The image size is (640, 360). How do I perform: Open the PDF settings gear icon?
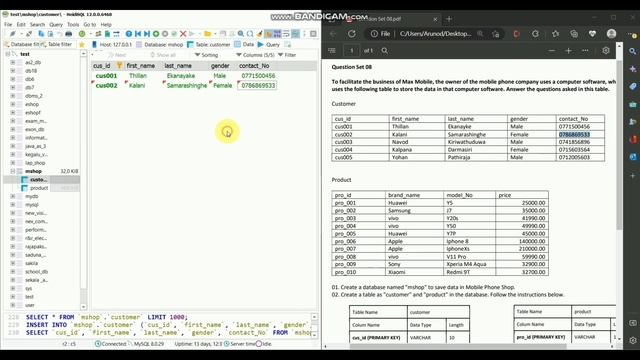pyautogui.click(x=606, y=51)
